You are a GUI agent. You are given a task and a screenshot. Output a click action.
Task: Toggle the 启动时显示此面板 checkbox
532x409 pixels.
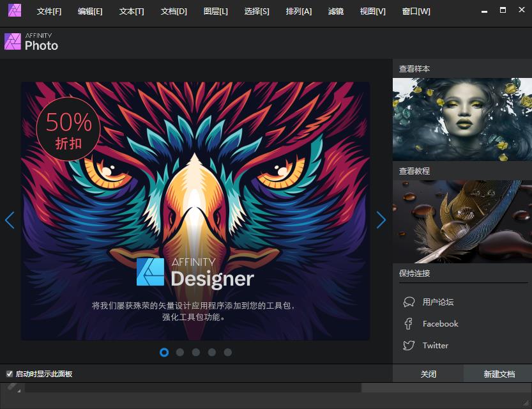(x=9, y=373)
